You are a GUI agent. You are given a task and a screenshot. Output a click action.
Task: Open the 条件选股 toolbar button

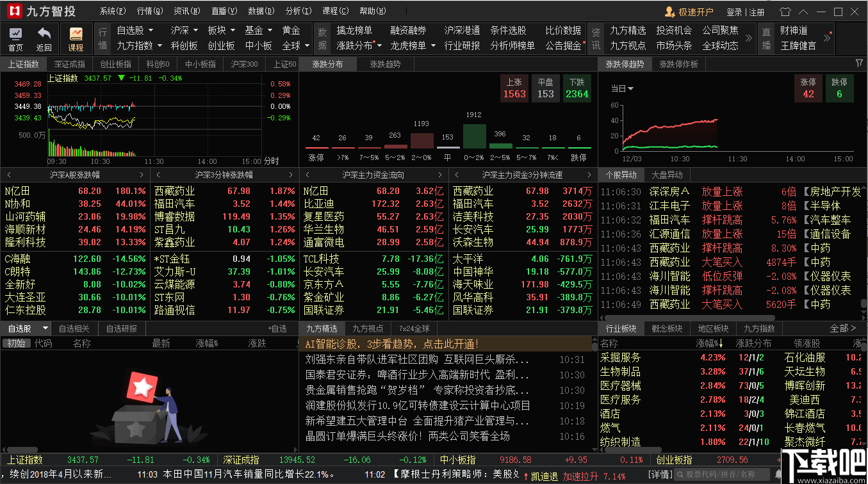tap(508, 30)
